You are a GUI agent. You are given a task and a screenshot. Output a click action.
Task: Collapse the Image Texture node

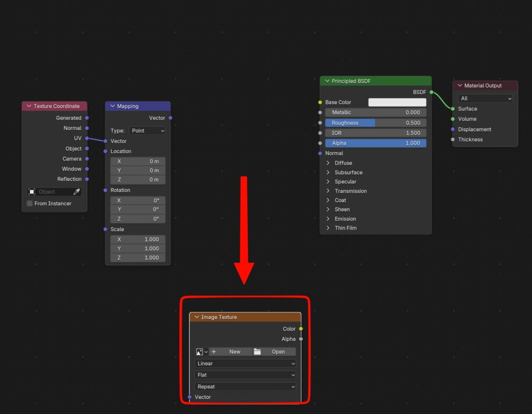pos(196,317)
